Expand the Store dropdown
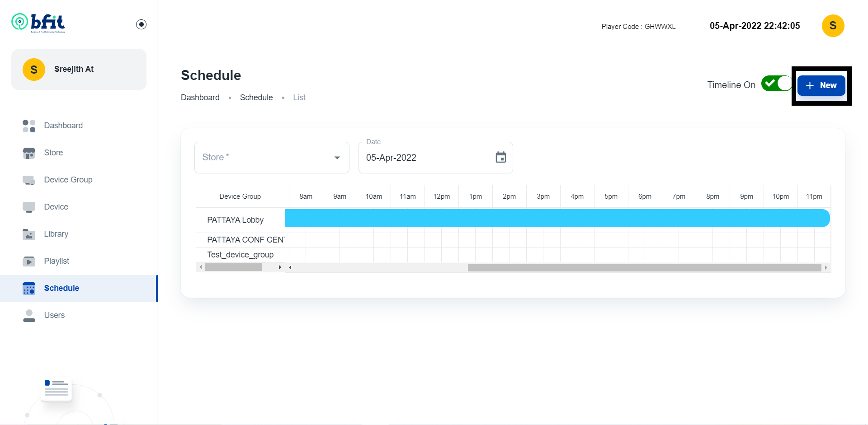 pos(272,158)
